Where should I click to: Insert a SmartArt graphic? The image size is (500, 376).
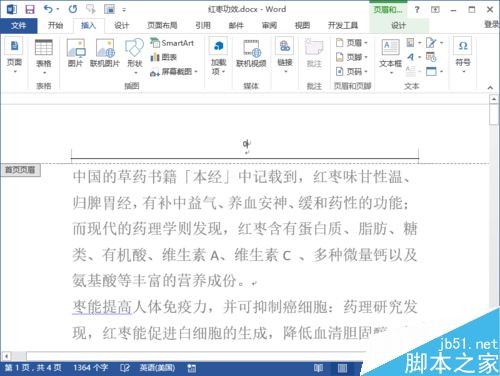tap(172, 43)
